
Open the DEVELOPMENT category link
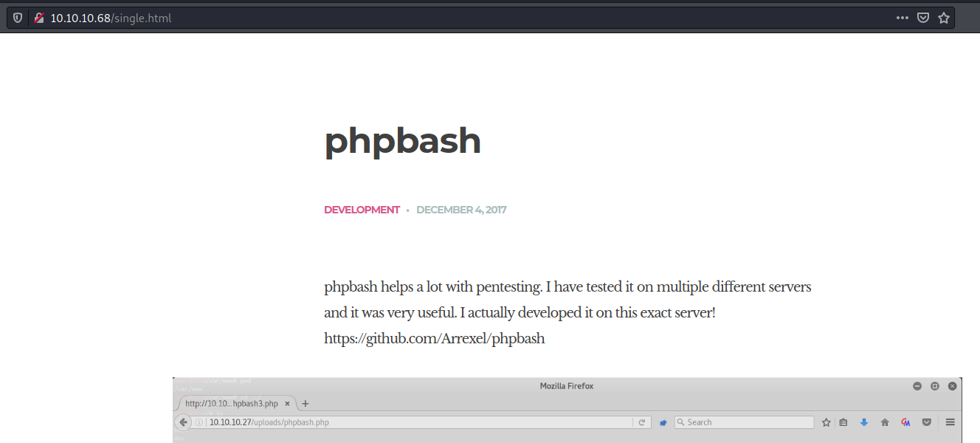click(x=362, y=210)
